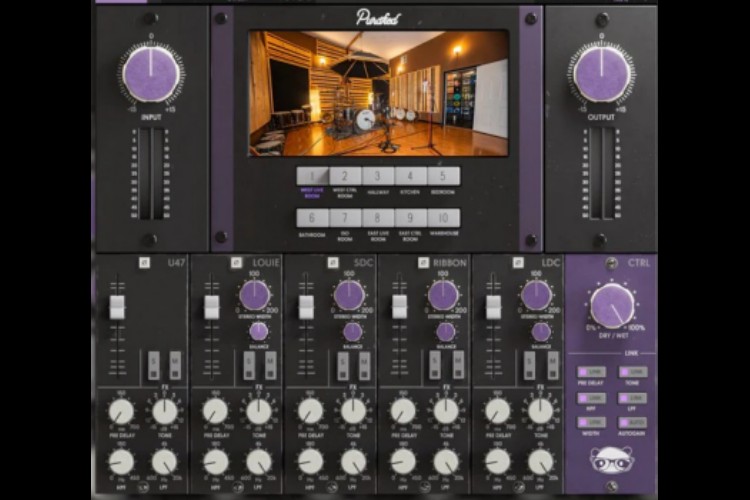
Task: Click the RIBBON tone knob
Action: pos(446,411)
